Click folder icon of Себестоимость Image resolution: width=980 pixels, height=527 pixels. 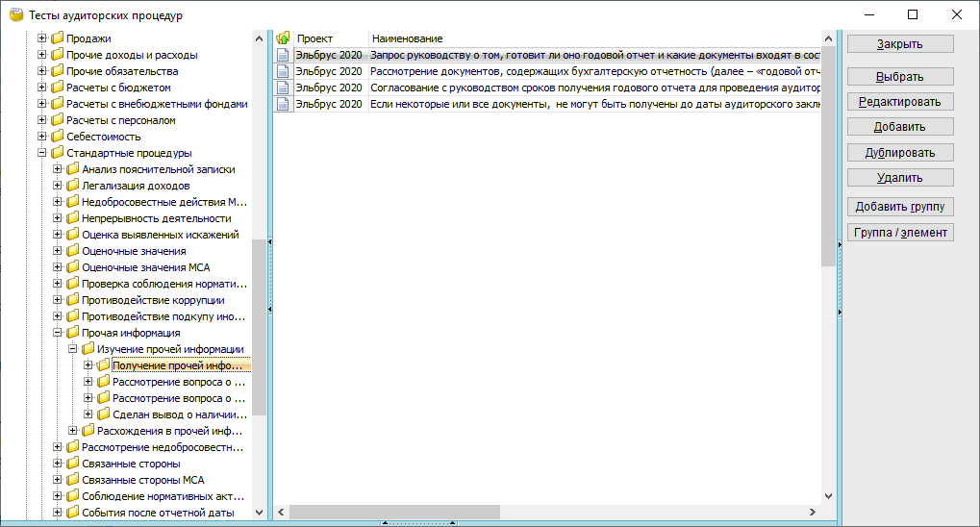58,137
